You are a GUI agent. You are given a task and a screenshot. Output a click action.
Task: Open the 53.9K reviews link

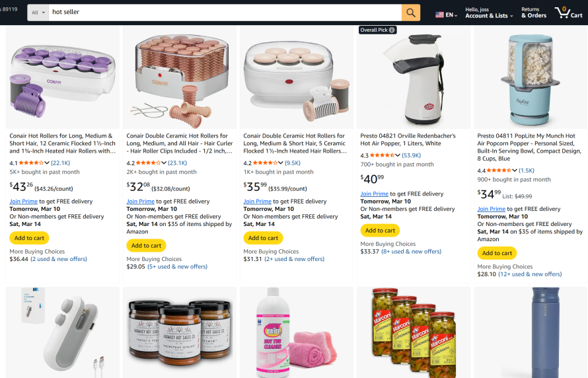(x=411, y=155)
